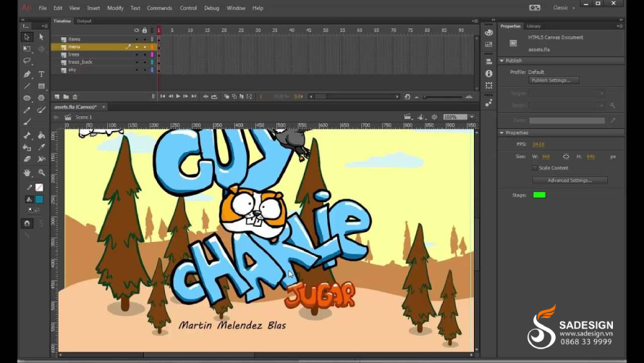The width and height of the screenshot is (644, 363).
Task: Open the Tools panel options menu
Action: (44, 26)
